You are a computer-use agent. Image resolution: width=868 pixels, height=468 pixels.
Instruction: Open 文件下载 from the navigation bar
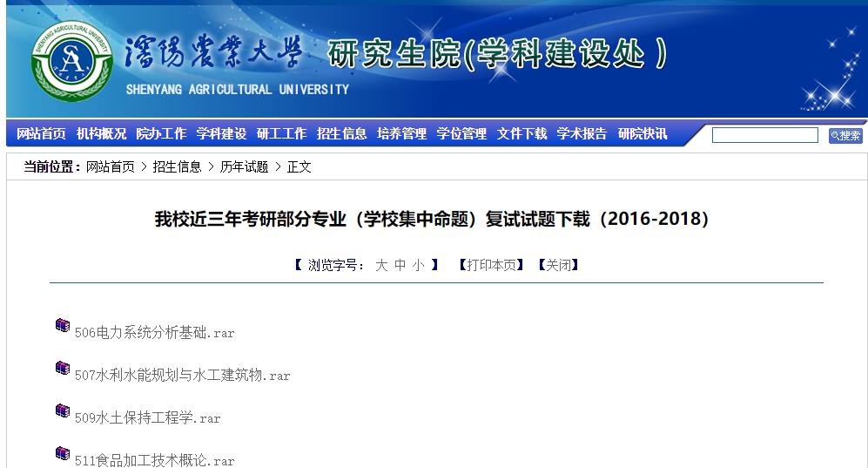[x=521, y=134]
